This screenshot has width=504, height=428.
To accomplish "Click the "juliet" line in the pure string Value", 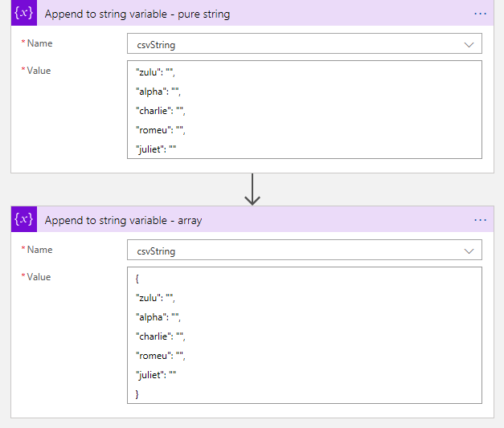I will click(x=156, y=149).
